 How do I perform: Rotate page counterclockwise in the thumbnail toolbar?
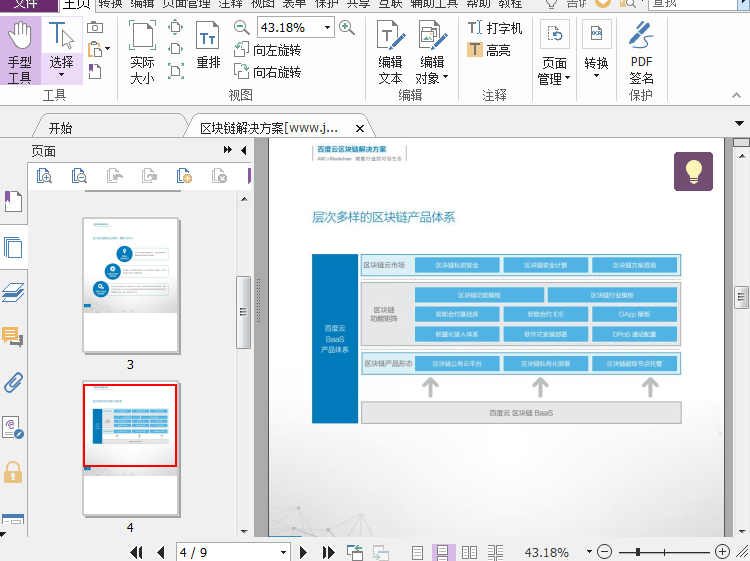point(114,176)
